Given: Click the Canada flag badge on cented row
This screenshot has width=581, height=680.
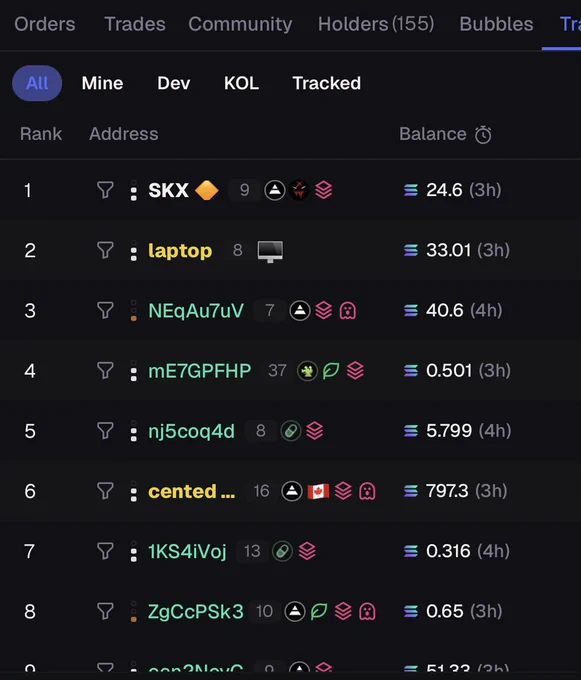Looking at the screenshot, I should tap(318, 491).
